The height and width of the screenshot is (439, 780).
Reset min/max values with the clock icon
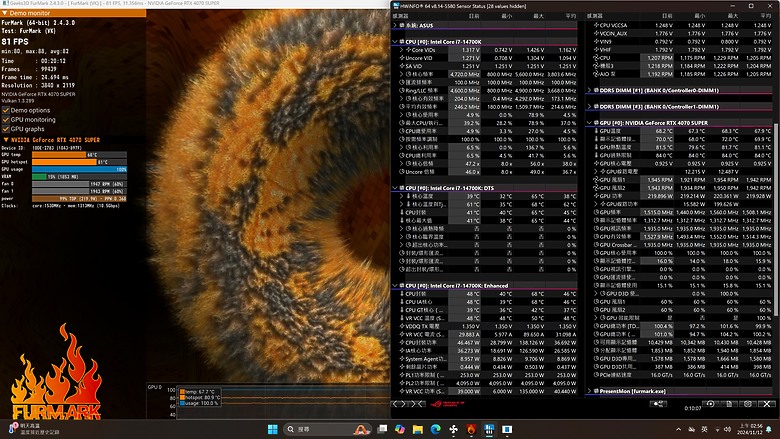pyautogui.click(x=710, y=404)
